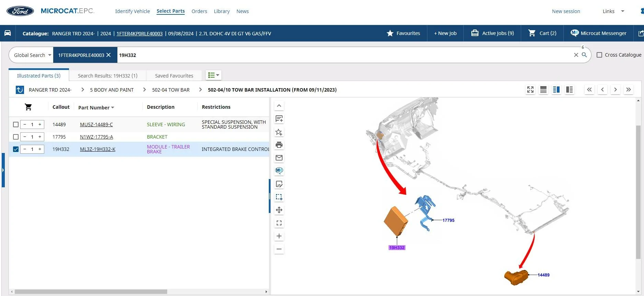Decrease quantity for callout 17795
Screen dimensions: 644x296
click(25, 137)
